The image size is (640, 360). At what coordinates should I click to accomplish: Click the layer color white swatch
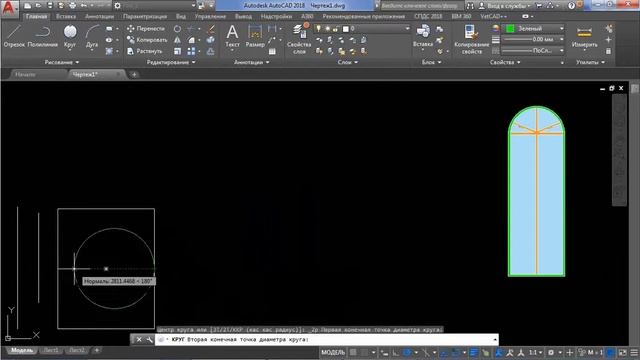(346, 29)
